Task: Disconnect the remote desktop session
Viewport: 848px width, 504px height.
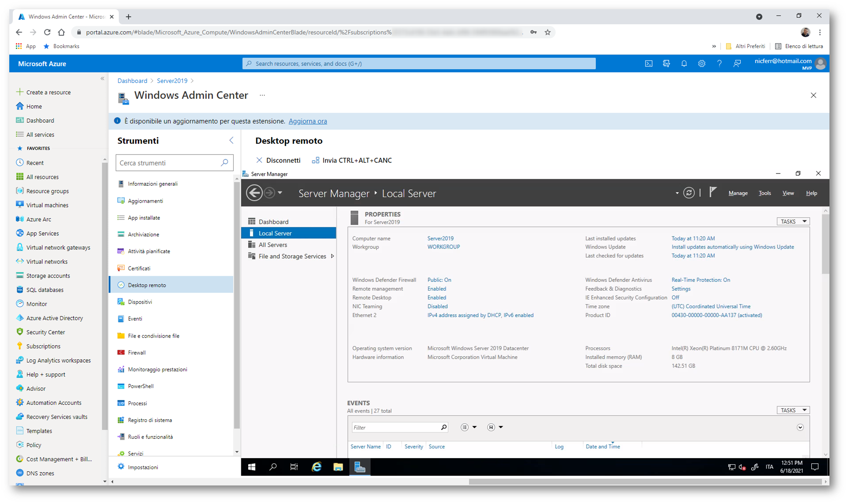Action: [278, 160]
